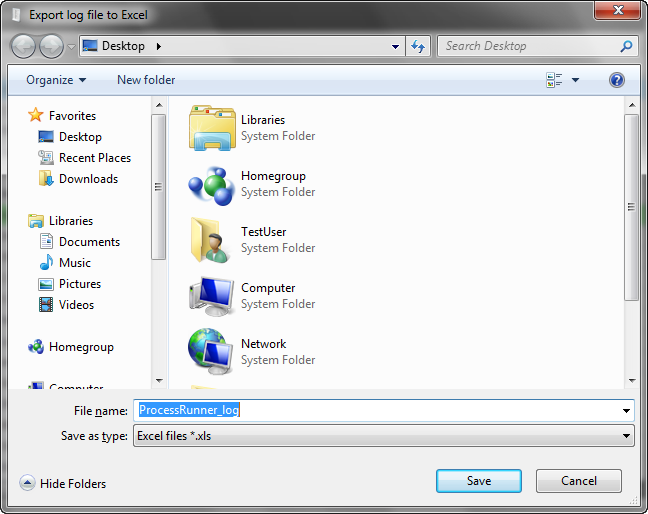Click the file list scroll up arrow

pos(631,105)
